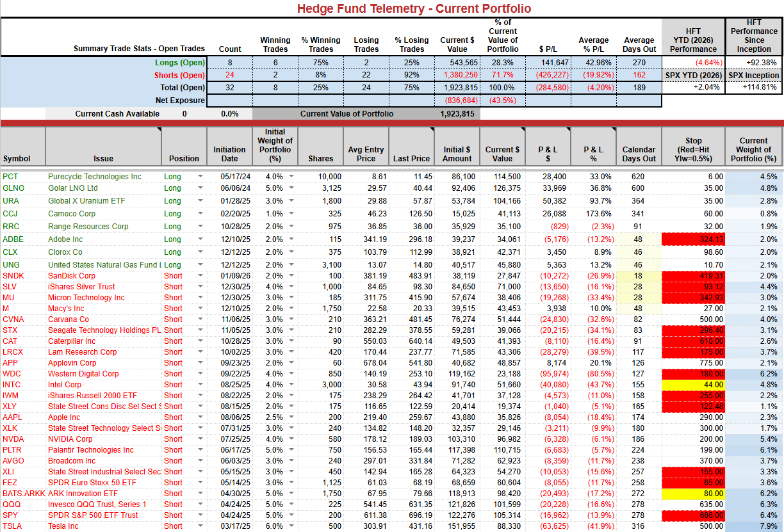Select the Net Exposure row label
This screenshot has height=532, width=784.
pyautogui.click(x=180, y=101)
